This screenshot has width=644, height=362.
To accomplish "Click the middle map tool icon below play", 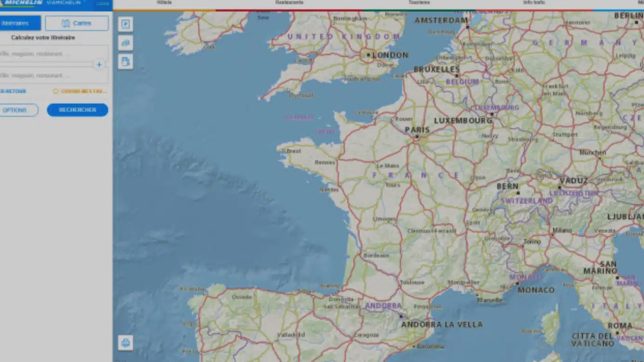I will tap(125, 43).
